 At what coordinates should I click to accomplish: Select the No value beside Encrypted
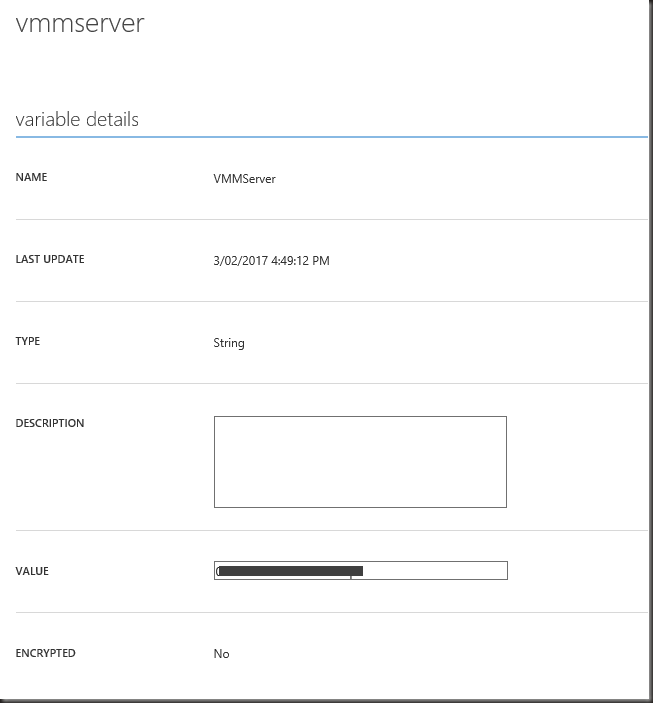pos(221,654)
